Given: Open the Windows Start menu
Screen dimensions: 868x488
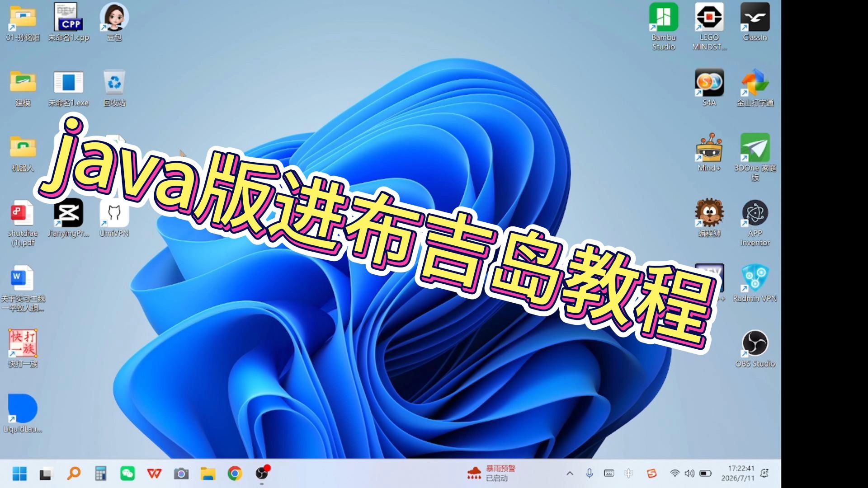Looking at the screenshot, I should pos(19,474).
